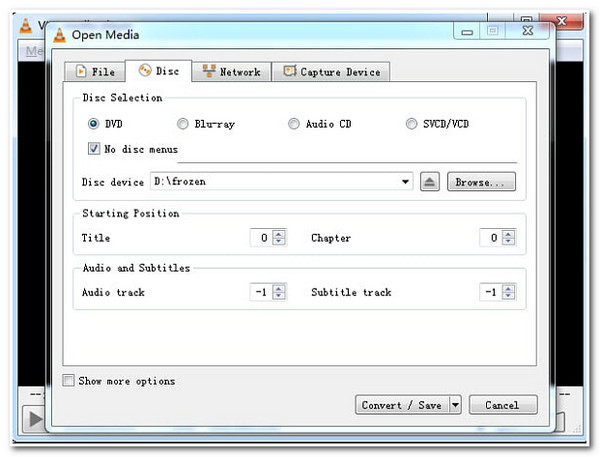Open the Convert / Save dropdown arrow
This screenshot has width=600, height=457.
455,405
